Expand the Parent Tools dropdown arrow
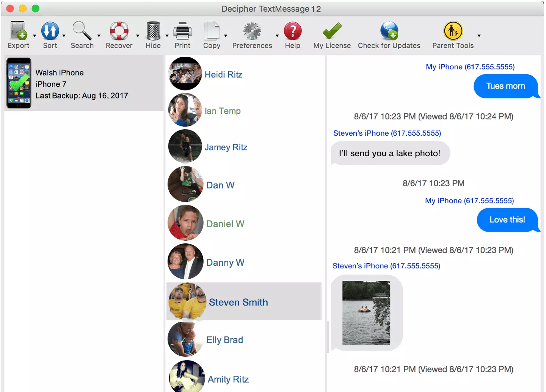 point(479,36)
